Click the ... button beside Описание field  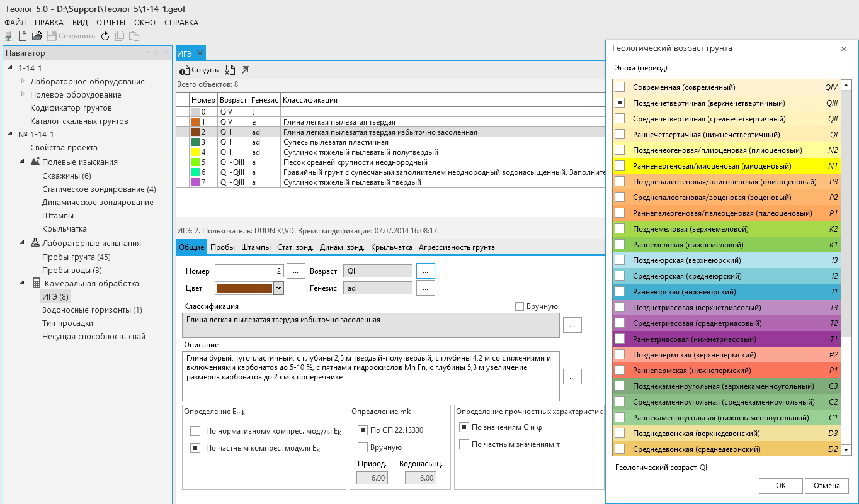point(572,376)
